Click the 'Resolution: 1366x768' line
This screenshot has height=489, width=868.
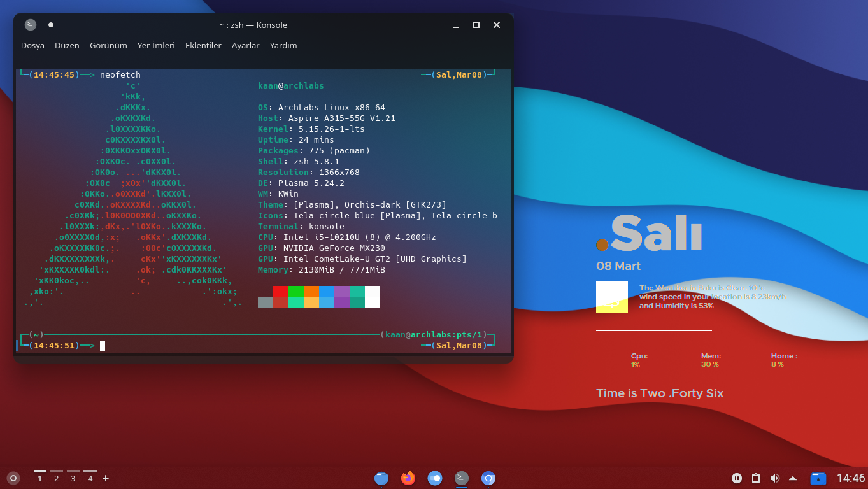[x=309, y=173]
